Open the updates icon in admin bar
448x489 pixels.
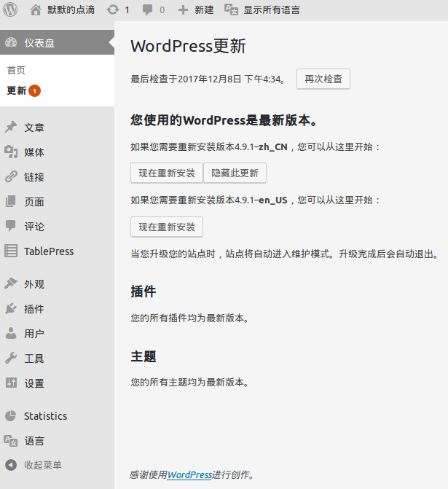point(112,10)
